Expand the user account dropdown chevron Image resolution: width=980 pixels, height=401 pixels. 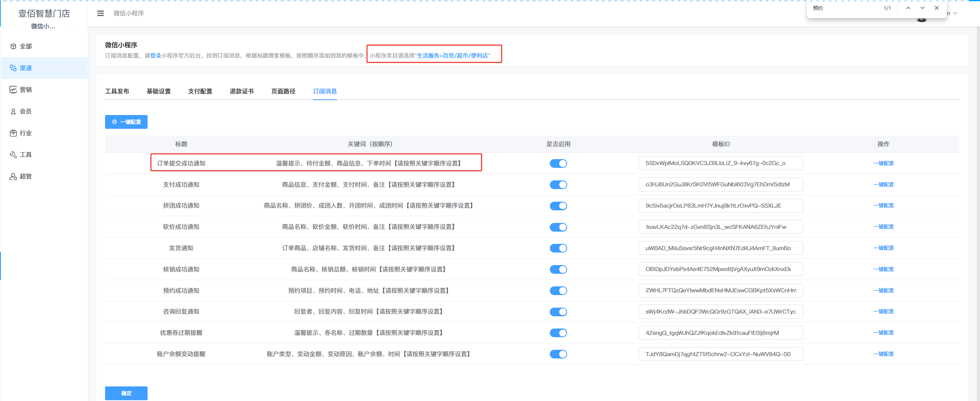[x=956, y=14]
